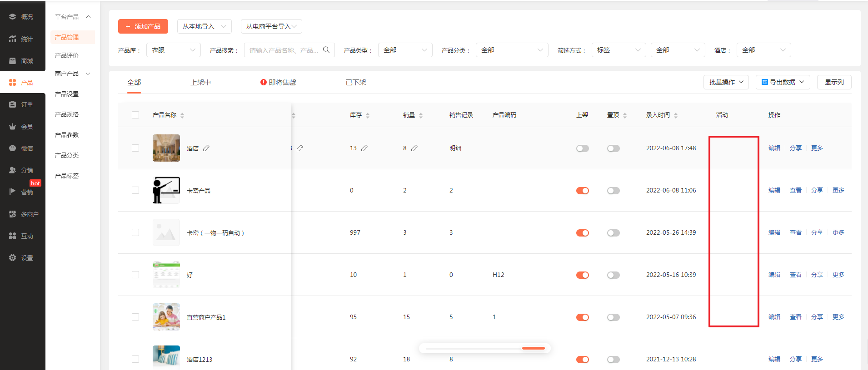Image resolution: width=868 pixels, height=370 pixels.
Task: Click the search magnifier in product search
Action: pos(326,50)
